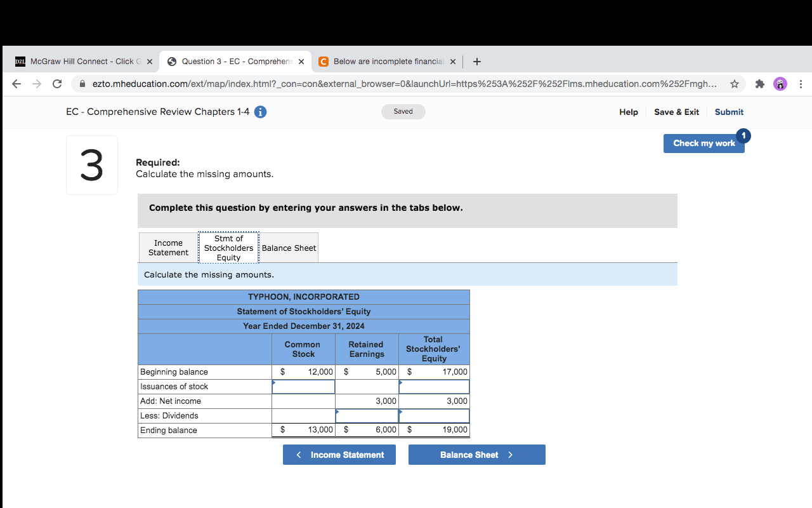Screen dimensions: 812x508
Task: Close the Below are incomplete financial tab
Action: coord(452,62)
